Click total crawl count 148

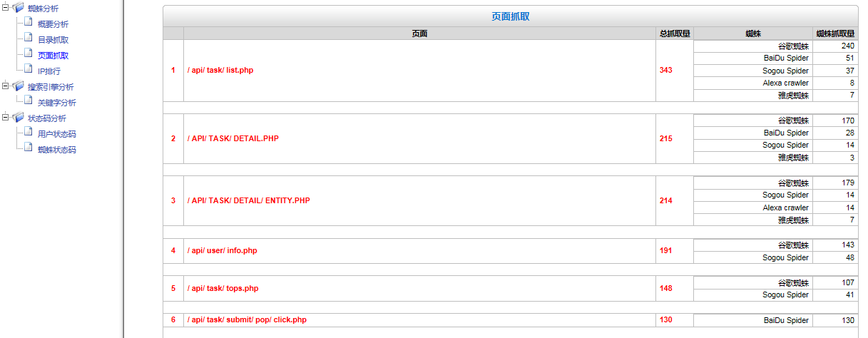click(666, 288)
